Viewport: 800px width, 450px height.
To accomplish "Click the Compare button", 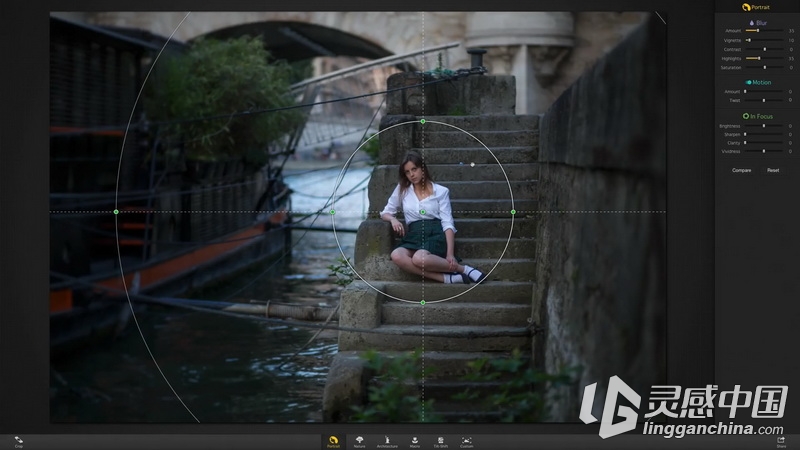I will point(741,170).
